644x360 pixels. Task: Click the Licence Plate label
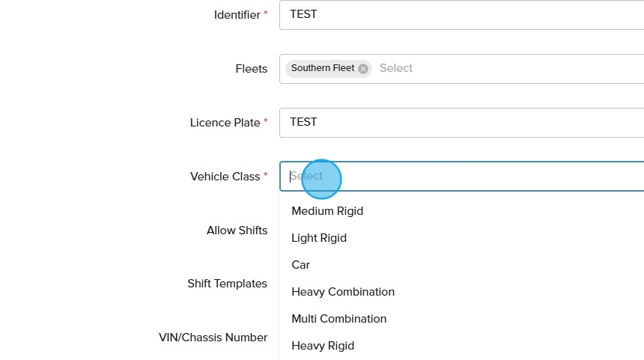click(225, 123)
